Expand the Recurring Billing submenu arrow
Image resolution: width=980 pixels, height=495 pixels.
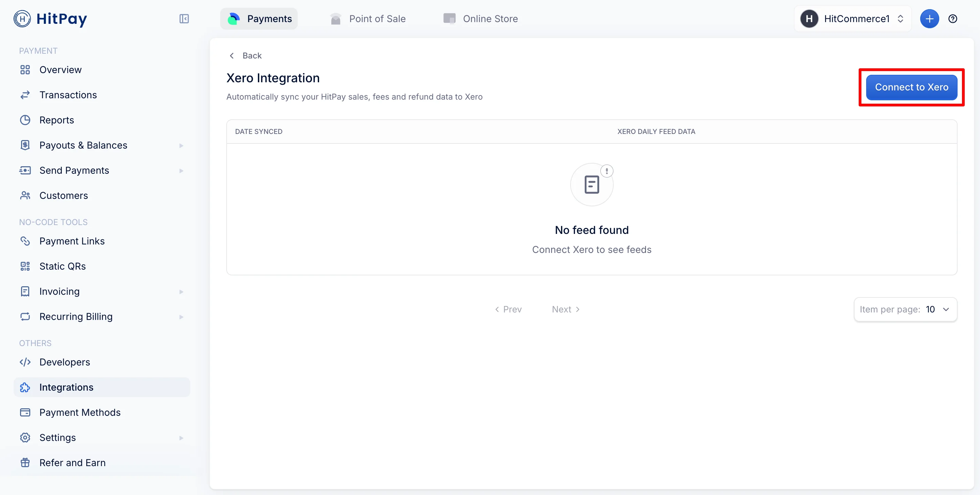[181, 317]
